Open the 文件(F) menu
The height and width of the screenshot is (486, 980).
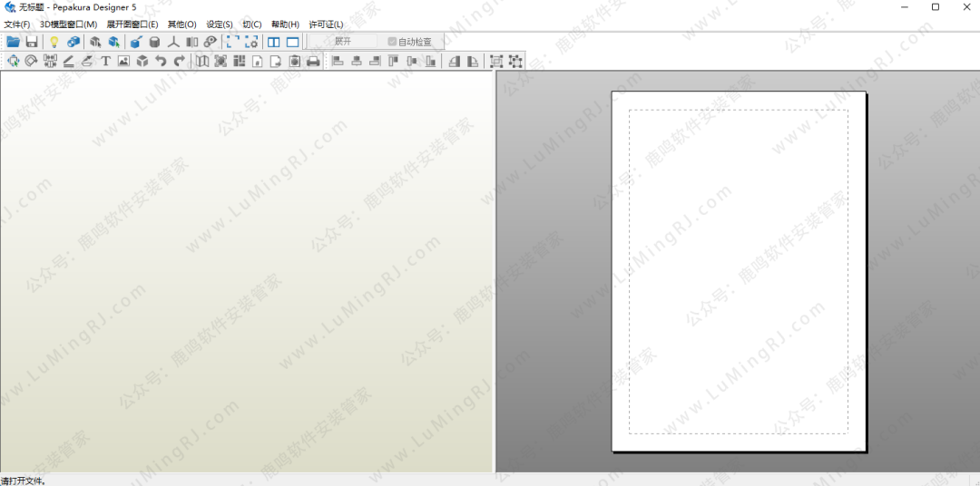(x=17, y=24)
